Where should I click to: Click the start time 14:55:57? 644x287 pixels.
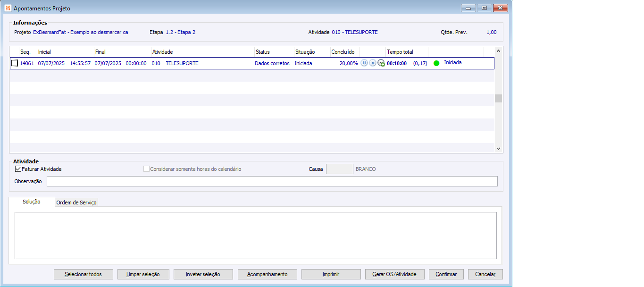(80, 63)
